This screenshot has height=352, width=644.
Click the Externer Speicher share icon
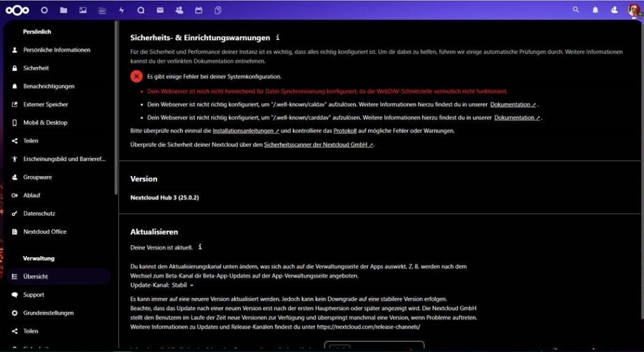tap(15, 104)
